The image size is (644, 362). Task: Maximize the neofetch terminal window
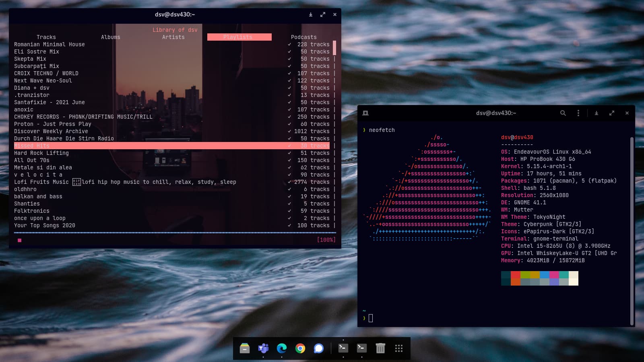click(x=612, y=113)
